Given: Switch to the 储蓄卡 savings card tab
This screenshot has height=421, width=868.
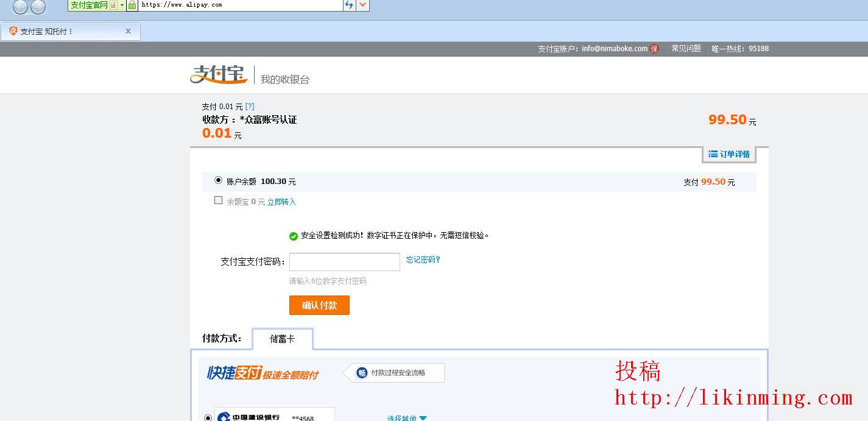Looking at the screenshot, I should [x=282, y=339].
